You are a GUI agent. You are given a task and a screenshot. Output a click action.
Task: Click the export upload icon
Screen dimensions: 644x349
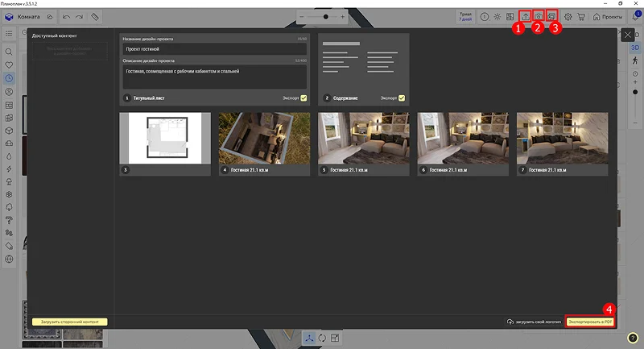526,16
